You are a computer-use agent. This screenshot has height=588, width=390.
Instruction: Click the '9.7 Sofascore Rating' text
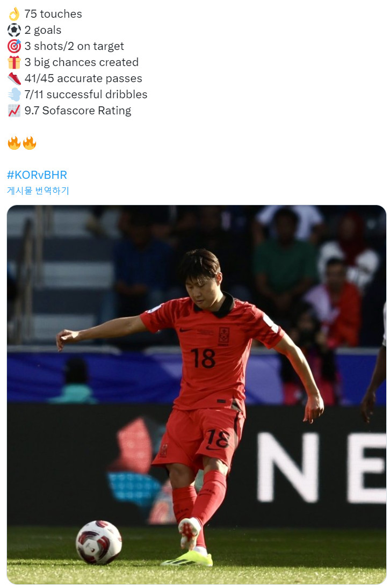click(78, 111)
